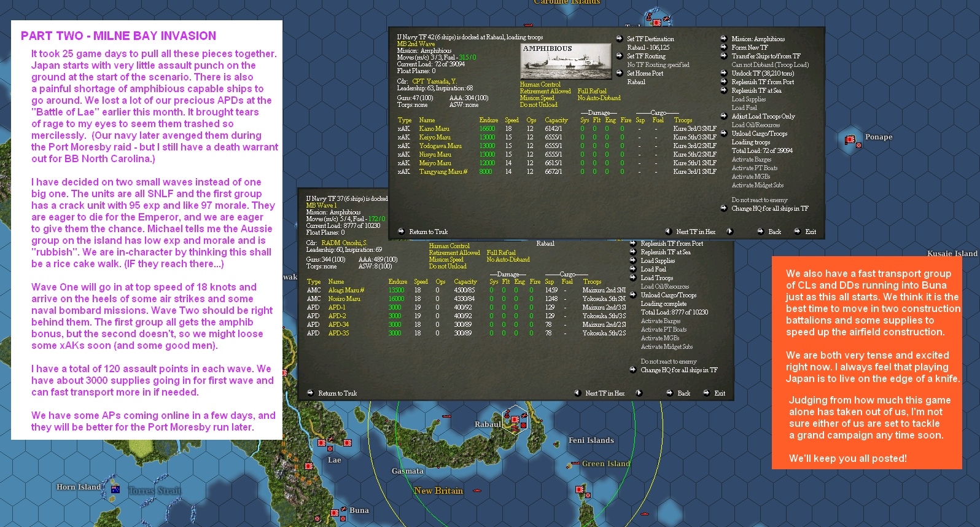This screenshot has width=980, height=527.
Task: Toggle Mission Speed in TF 42 panel
Action: 537,98
